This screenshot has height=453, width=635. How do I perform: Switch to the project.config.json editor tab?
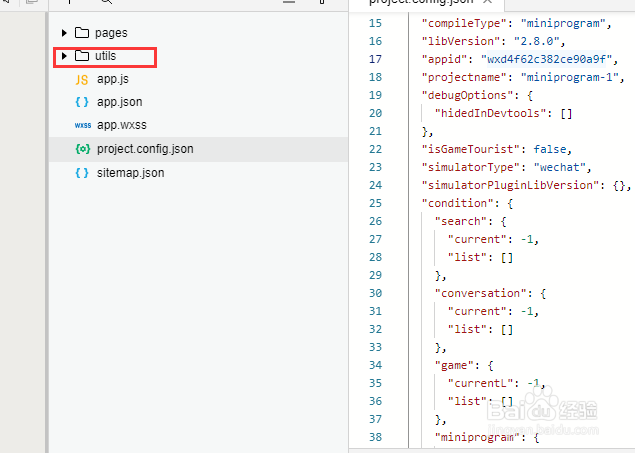click(420, 4)
